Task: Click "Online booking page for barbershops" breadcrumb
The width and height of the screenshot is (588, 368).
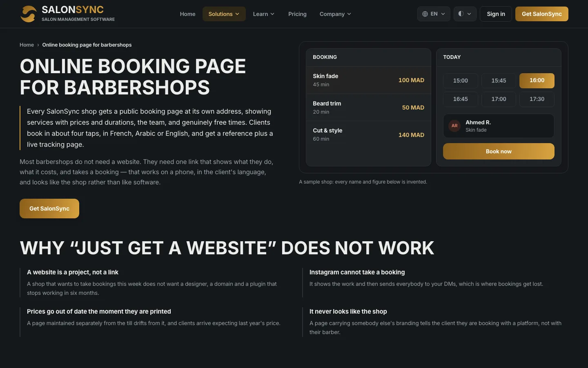Action: coord(87,45)
